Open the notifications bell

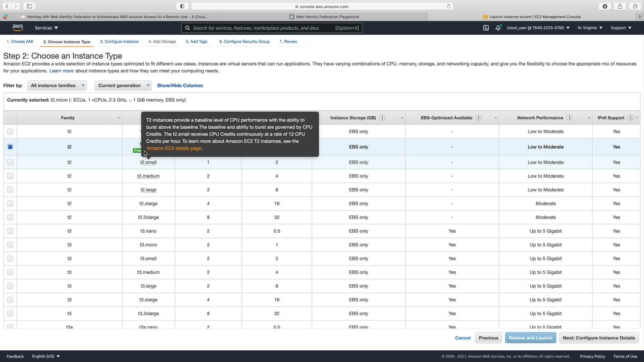498,28
